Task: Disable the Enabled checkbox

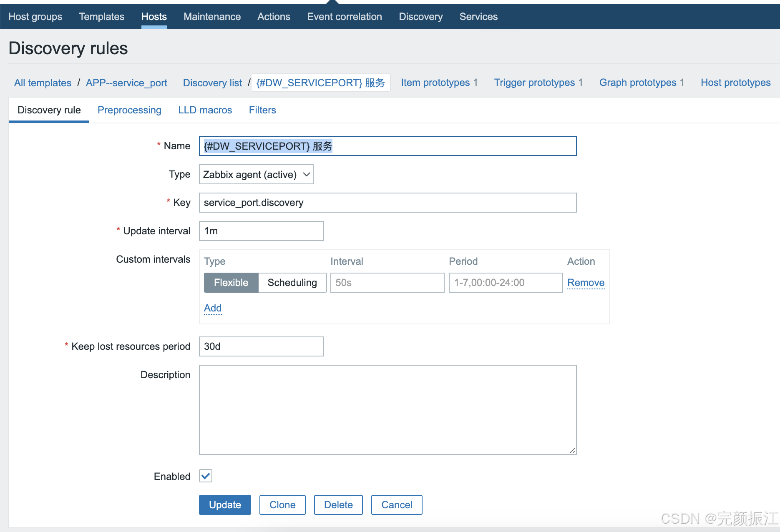Action: coord(205,476)
